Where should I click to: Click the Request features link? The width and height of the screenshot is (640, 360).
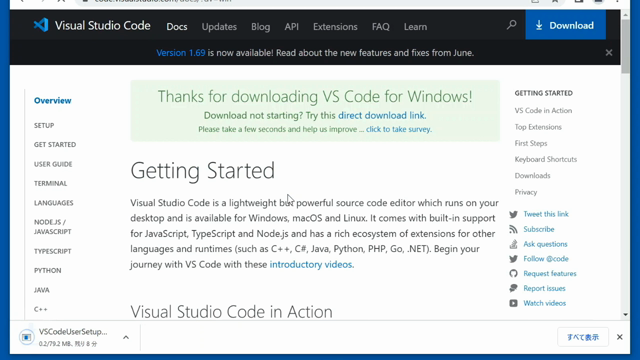click(550, 273)
